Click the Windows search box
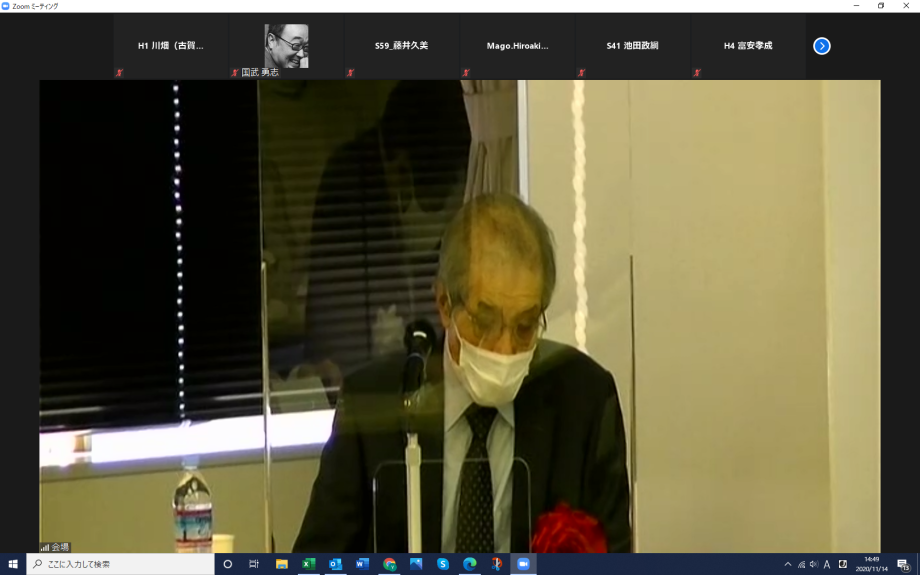This screenshot has height=575, width=920. coord(120,564)
